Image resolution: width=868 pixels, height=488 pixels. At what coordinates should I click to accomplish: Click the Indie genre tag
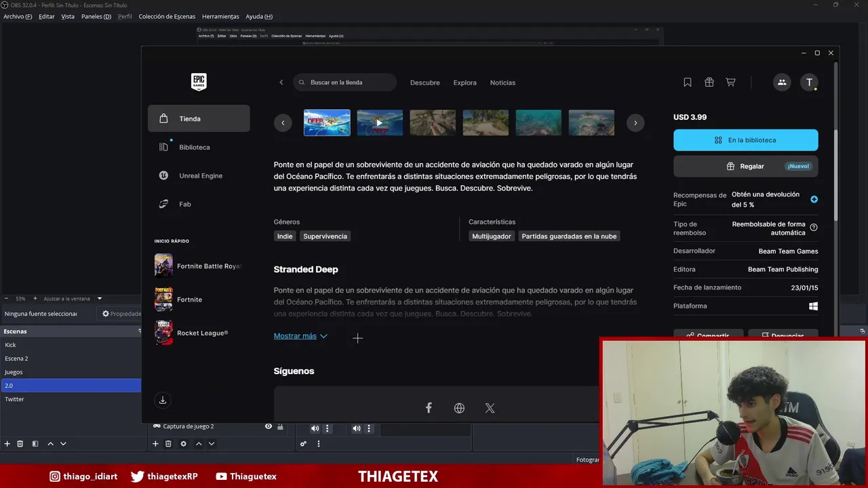click(285, 237)
